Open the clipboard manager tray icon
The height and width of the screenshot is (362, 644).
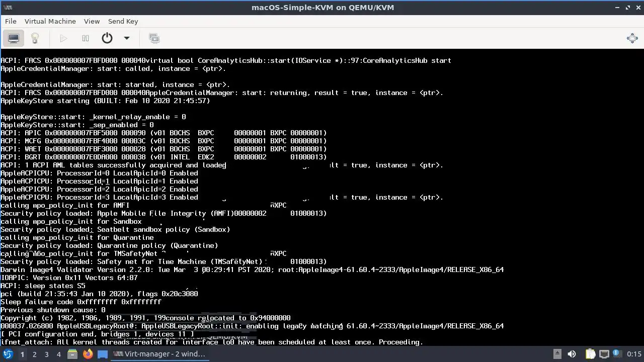(590, 354)
